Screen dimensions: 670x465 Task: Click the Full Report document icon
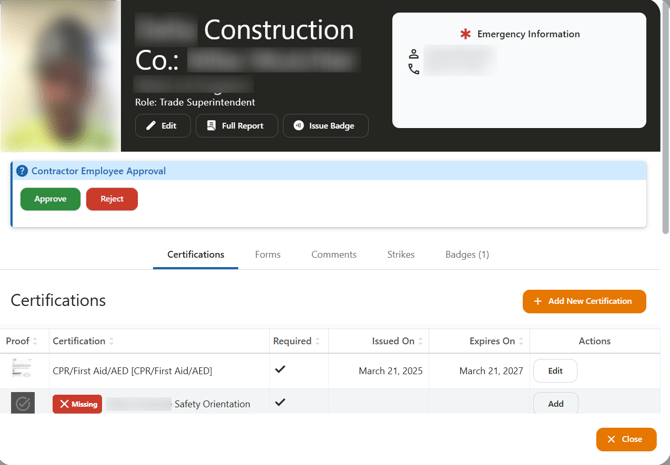point(211,125)
